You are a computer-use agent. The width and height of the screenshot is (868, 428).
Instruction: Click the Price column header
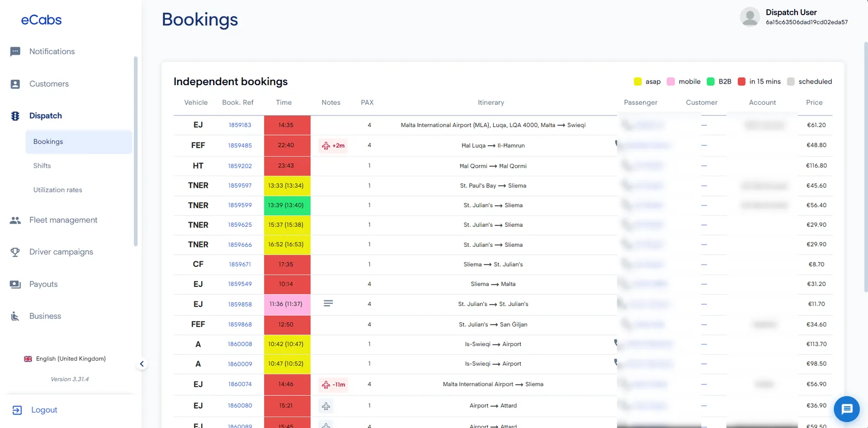pyautogui.click(x=814, y=103)
